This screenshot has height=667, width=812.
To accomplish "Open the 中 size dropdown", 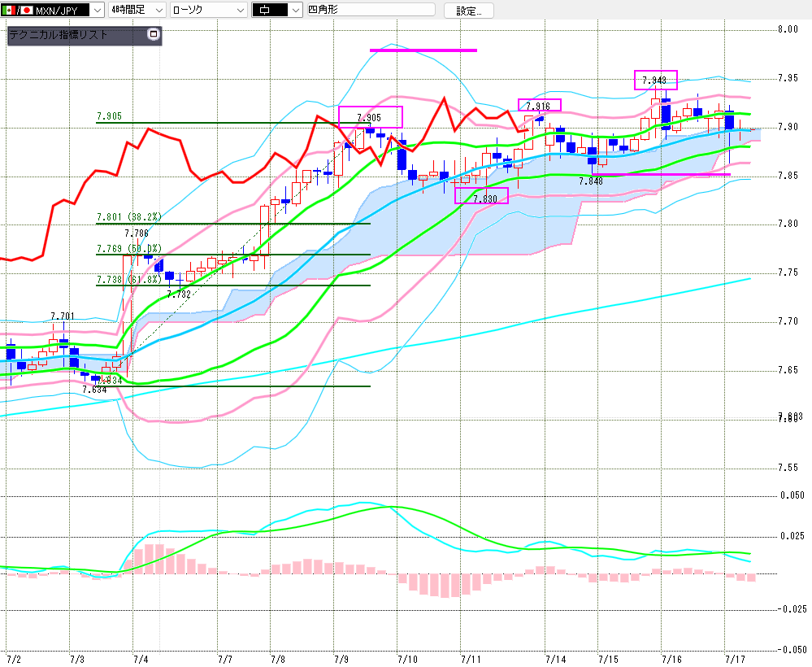I will [276, 10].
